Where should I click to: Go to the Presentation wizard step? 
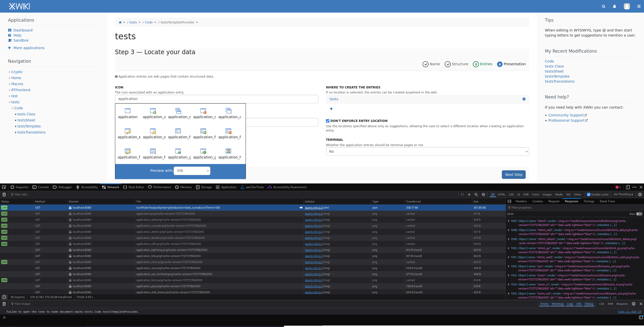511,64
